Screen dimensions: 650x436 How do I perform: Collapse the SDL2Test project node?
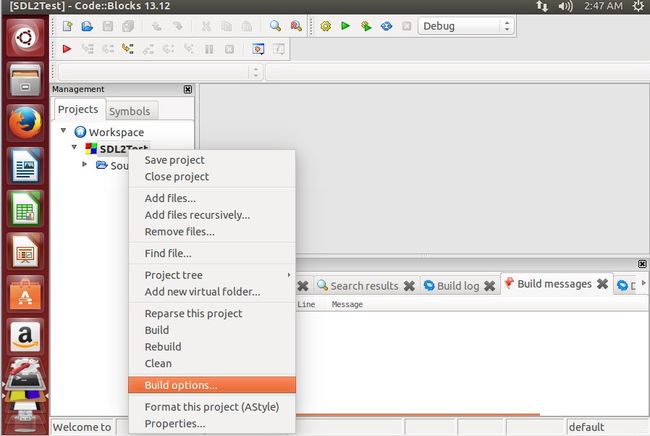pyautogui.click(x=74, y=147)
